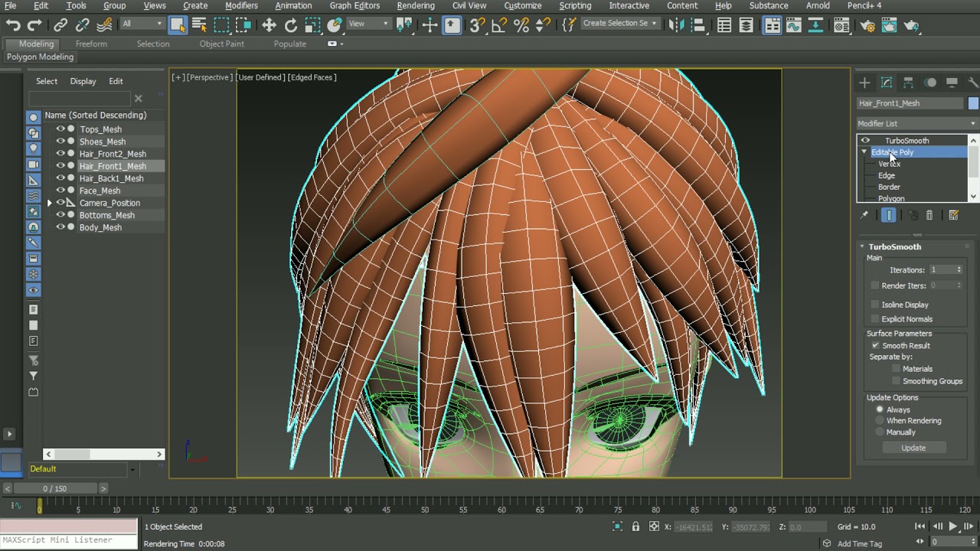Screen dimensions: 980x551
Task: Open Configure Modifier Sets
Action: (x=954, y=216)
